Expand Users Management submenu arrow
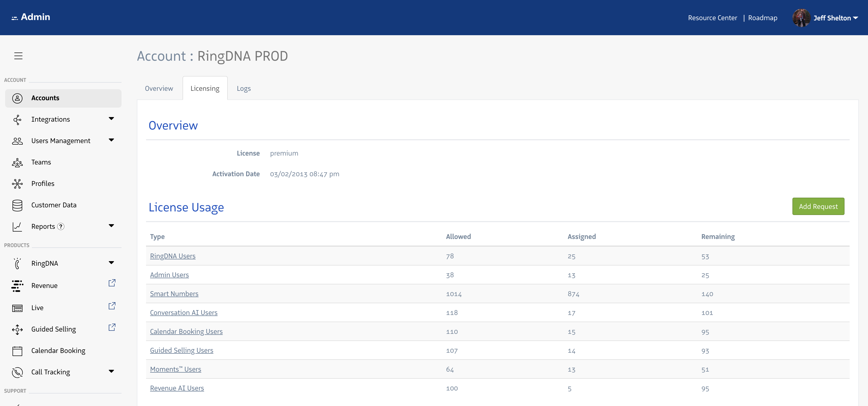This screenshot has height=406, width=868. [x=111, y=140]
